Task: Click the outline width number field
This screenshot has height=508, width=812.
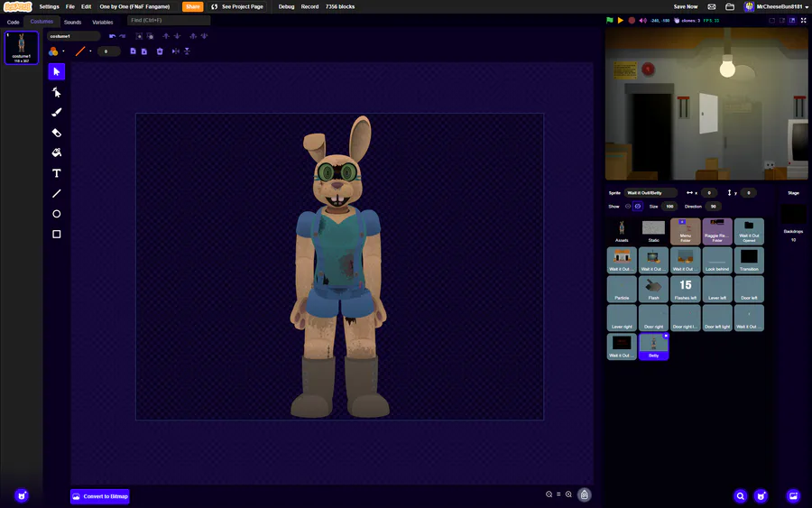Action: 109,51
